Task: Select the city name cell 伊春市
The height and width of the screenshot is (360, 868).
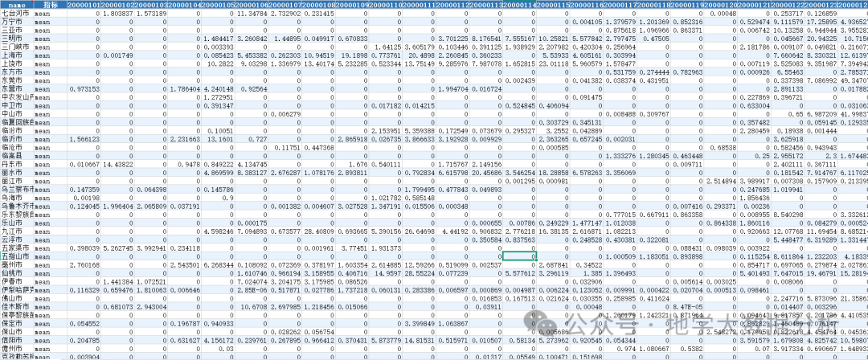Action: (17, 281)
